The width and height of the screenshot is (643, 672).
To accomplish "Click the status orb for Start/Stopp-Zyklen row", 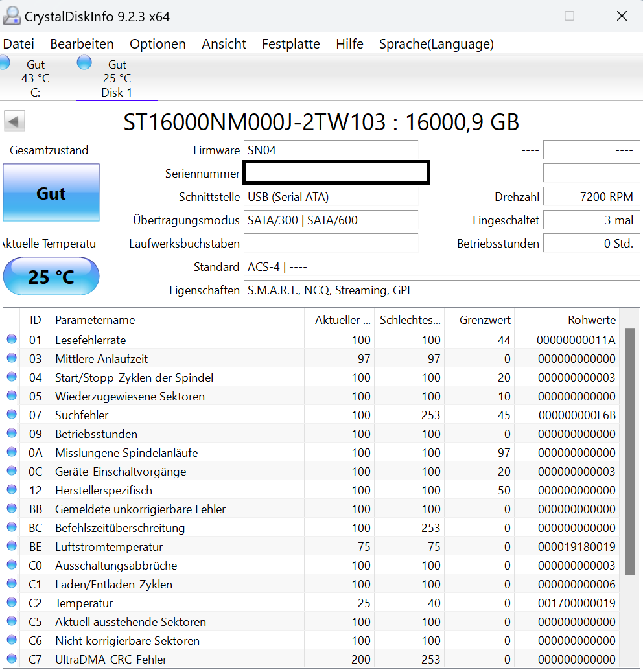I will click(x=12, y=377).
